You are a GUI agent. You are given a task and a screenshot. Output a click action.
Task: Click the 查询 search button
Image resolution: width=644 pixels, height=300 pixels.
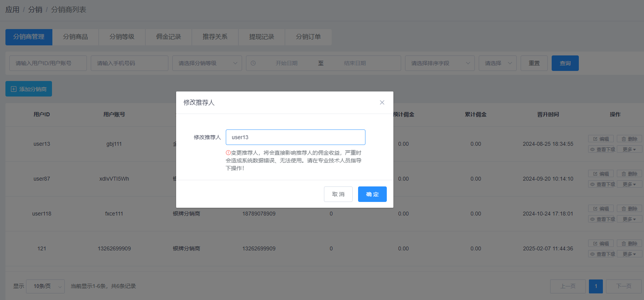click(565, 63)
